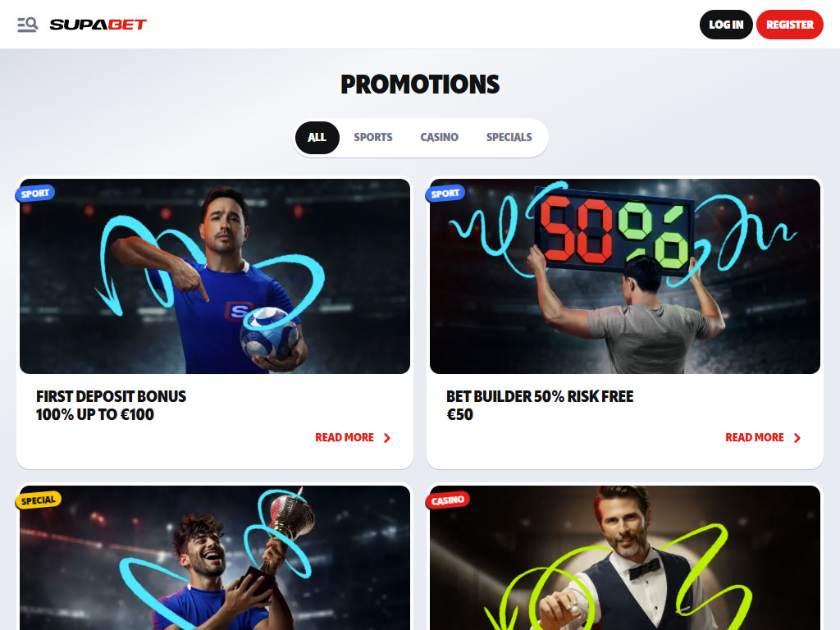Switch to the Specials tab
840x630 pixels.
[x=509, y=138]
